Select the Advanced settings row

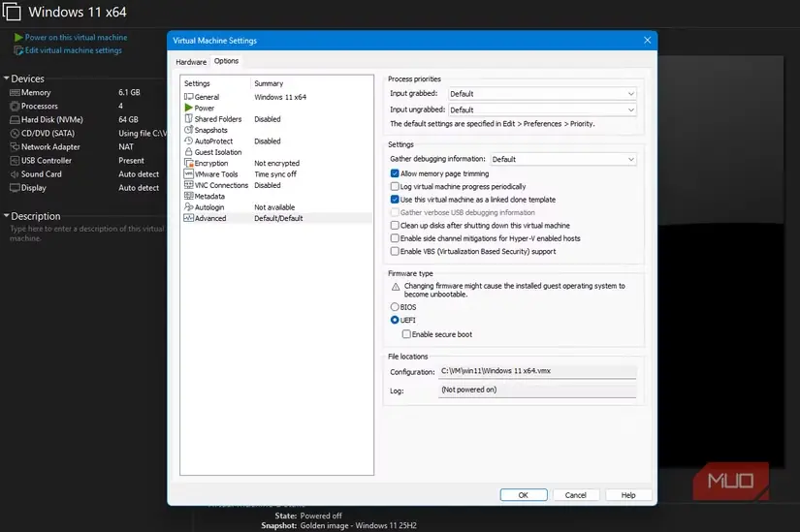tap(277, 218)
